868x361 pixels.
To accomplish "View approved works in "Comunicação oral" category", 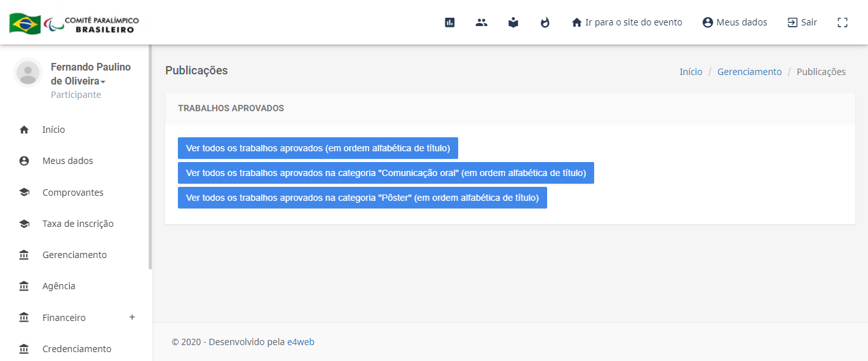I will (x=386, y=173).
